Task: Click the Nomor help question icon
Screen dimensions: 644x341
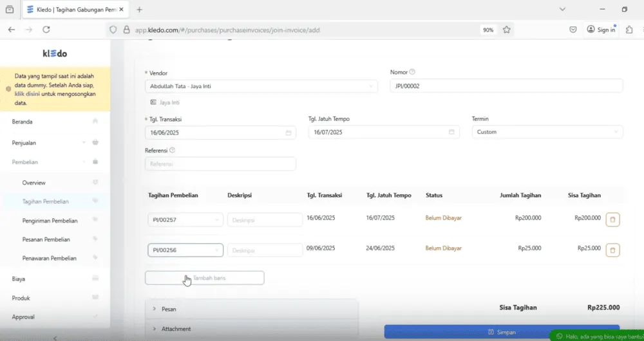Action: pos(412,72)
